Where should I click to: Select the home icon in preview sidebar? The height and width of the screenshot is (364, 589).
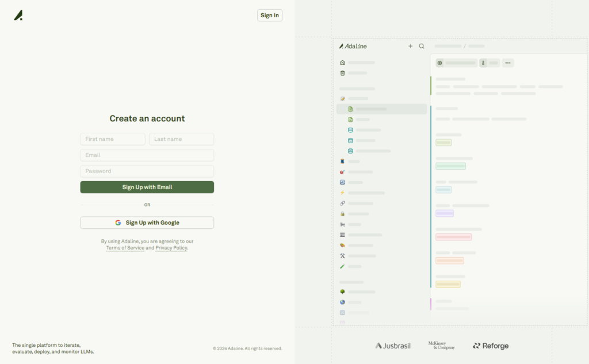pyautogui.click(x=343, y=63)
